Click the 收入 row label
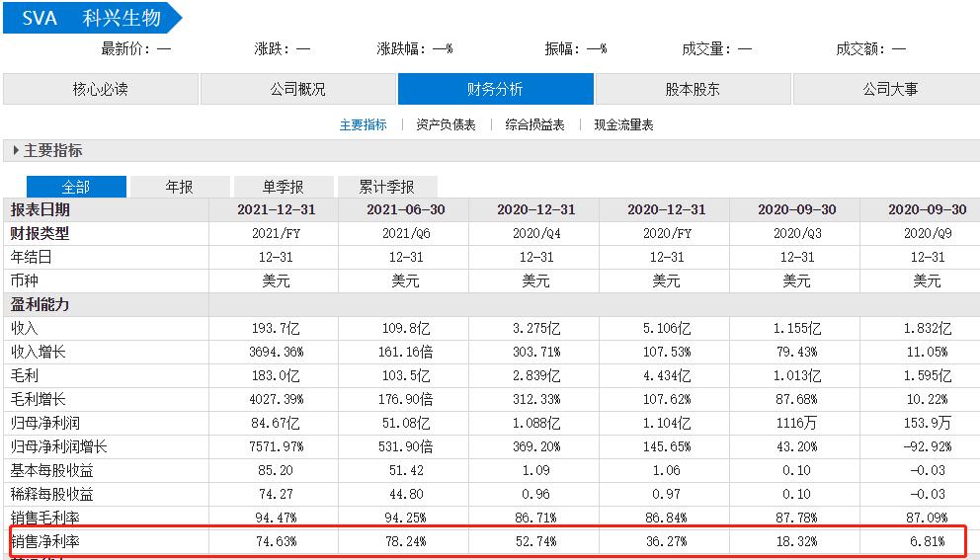 (25, 328)
